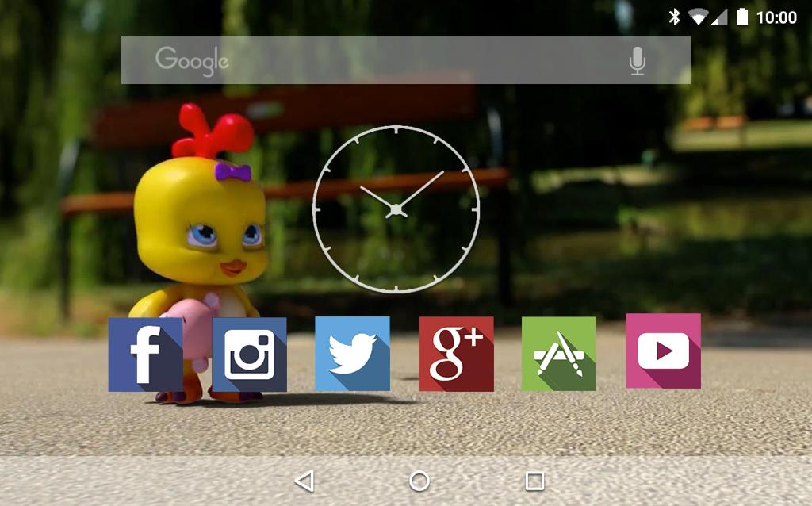Viewport: 812px width, 506px height.
Task: Launch the Google+ app
Action: point(456,354)
